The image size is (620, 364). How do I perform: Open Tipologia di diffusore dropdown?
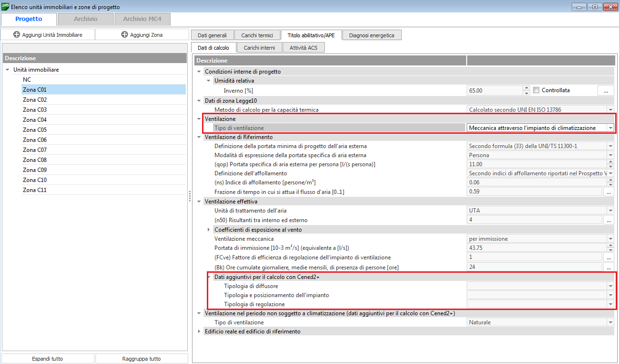(610, 286)
